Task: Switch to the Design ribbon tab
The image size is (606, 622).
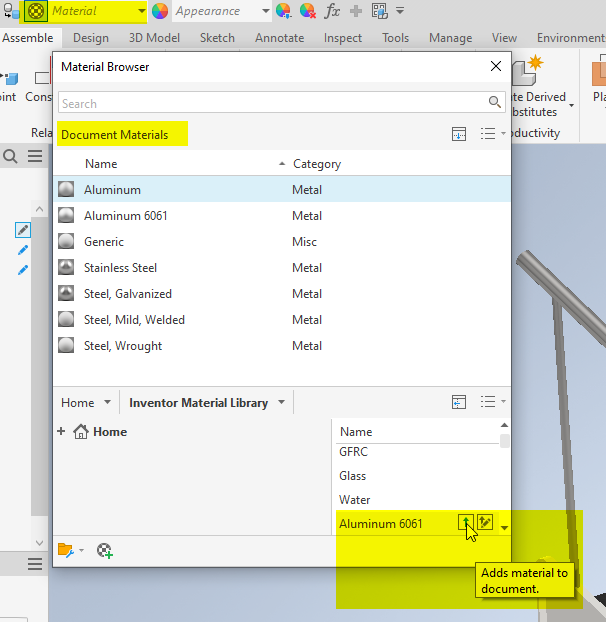Action: (91, 38)
